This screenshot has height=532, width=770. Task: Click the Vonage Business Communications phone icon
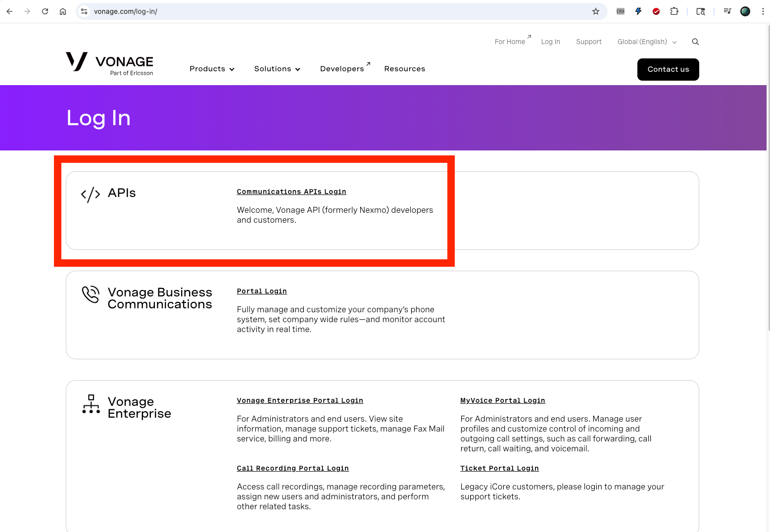(91, 294)
